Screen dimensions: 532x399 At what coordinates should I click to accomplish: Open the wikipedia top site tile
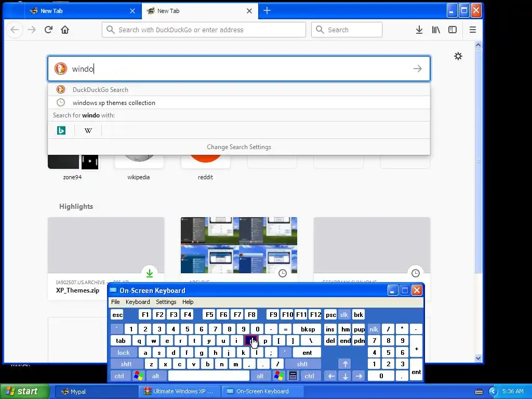pos(139,167)
